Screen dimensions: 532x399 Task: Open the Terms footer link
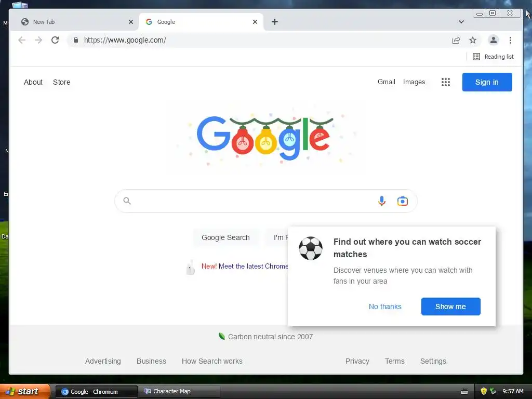(395, 361)
